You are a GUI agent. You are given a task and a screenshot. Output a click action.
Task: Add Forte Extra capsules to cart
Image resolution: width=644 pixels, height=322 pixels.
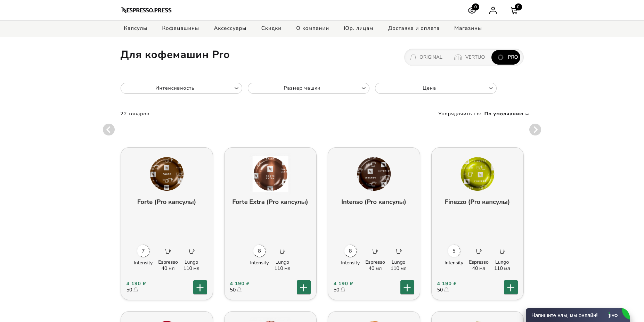(304, 287)
